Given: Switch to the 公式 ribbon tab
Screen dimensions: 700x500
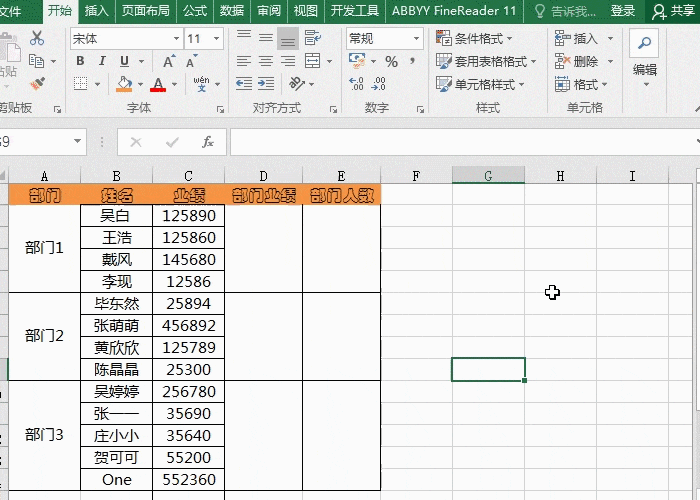Looking at the screenshot, I should tap(195, 11).
